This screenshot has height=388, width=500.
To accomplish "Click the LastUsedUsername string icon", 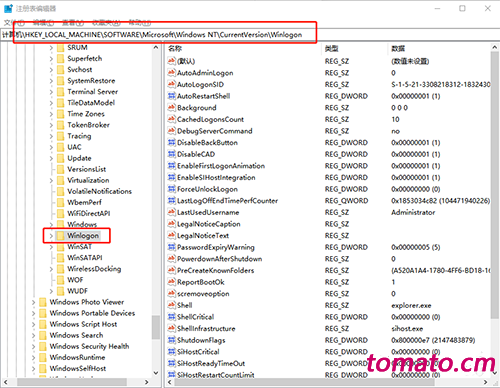I will 171,212.
